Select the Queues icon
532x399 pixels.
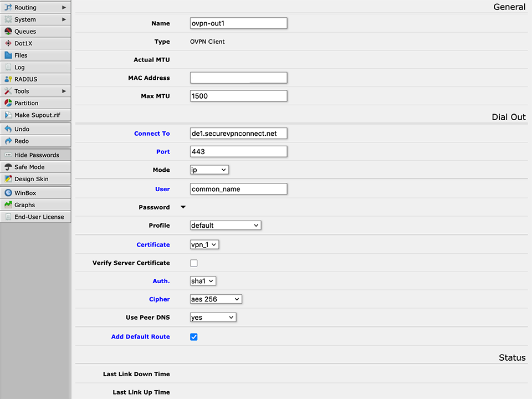click(8, 31)
